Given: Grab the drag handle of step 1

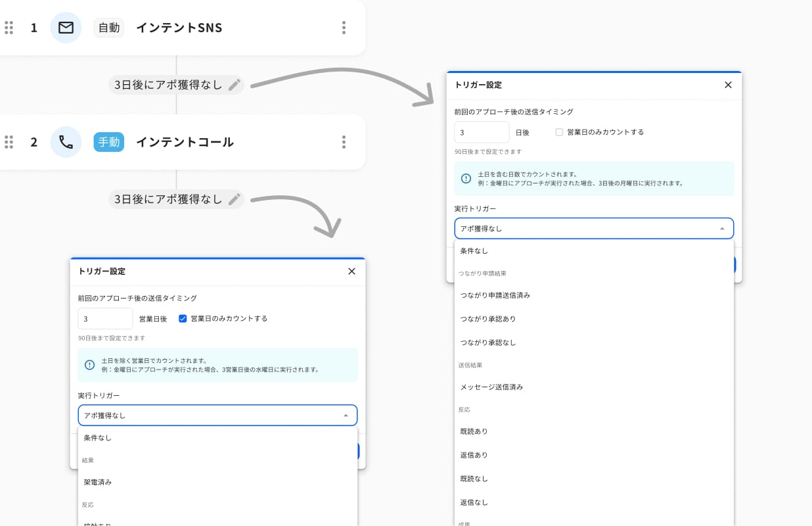Looking at the screenshot, I should [9, 28].
